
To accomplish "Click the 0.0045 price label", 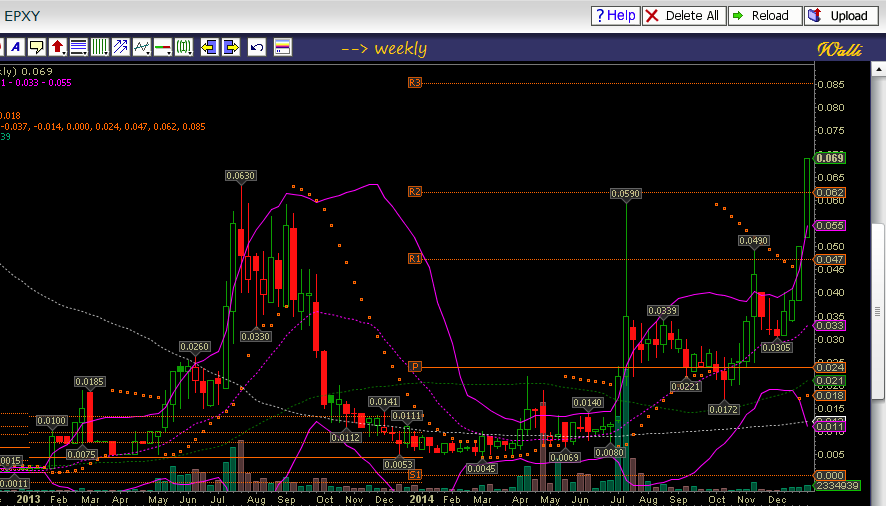I will [x=481, y=468].
